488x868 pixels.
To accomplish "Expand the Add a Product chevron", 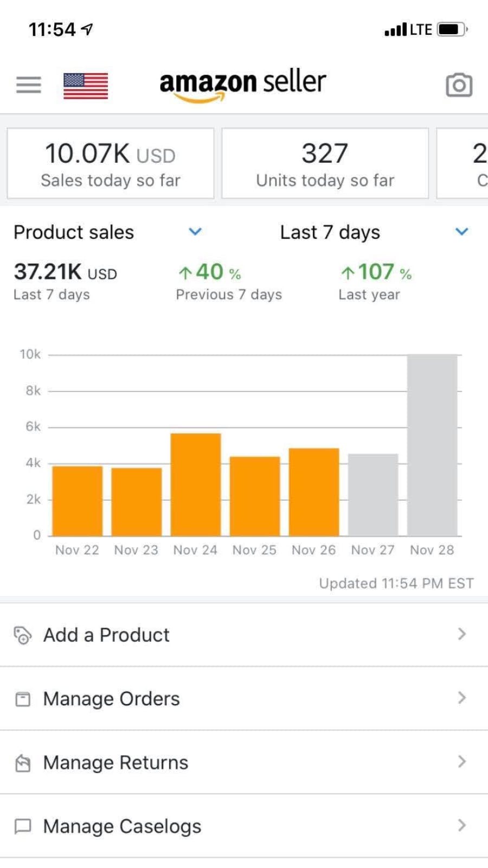I will coord(461,634).
